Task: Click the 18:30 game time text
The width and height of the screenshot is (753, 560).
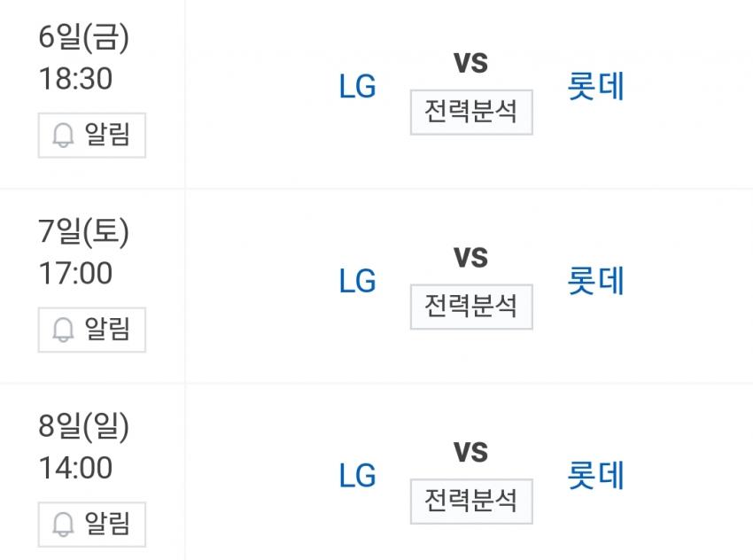Action: (x=75, y=79)
